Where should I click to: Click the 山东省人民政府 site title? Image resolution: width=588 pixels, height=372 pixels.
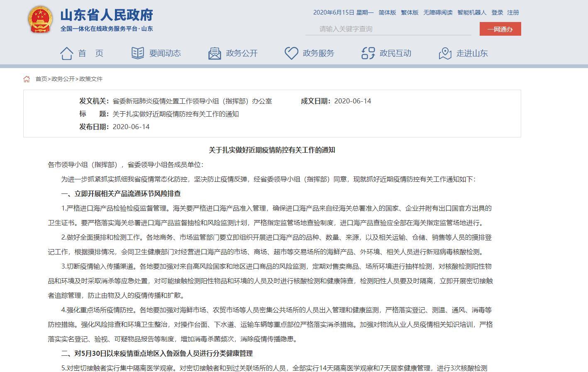click(x=107, y=15)
